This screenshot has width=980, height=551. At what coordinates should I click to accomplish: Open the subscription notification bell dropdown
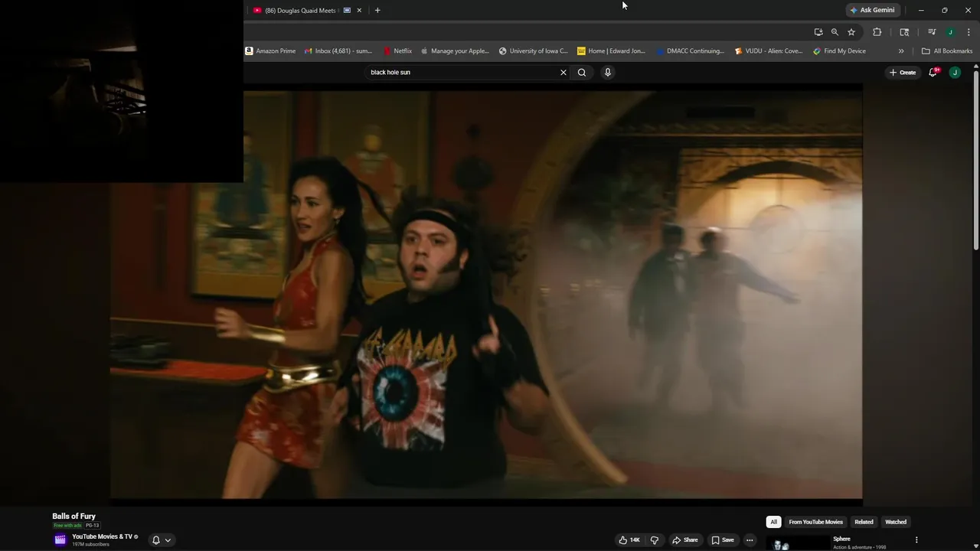pos(162,540)
